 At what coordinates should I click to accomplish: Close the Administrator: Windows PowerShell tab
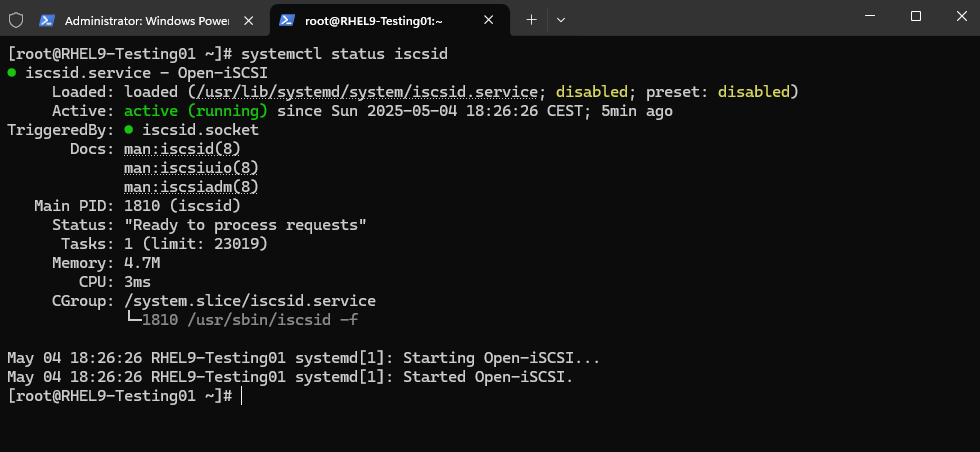coord(248,21)
